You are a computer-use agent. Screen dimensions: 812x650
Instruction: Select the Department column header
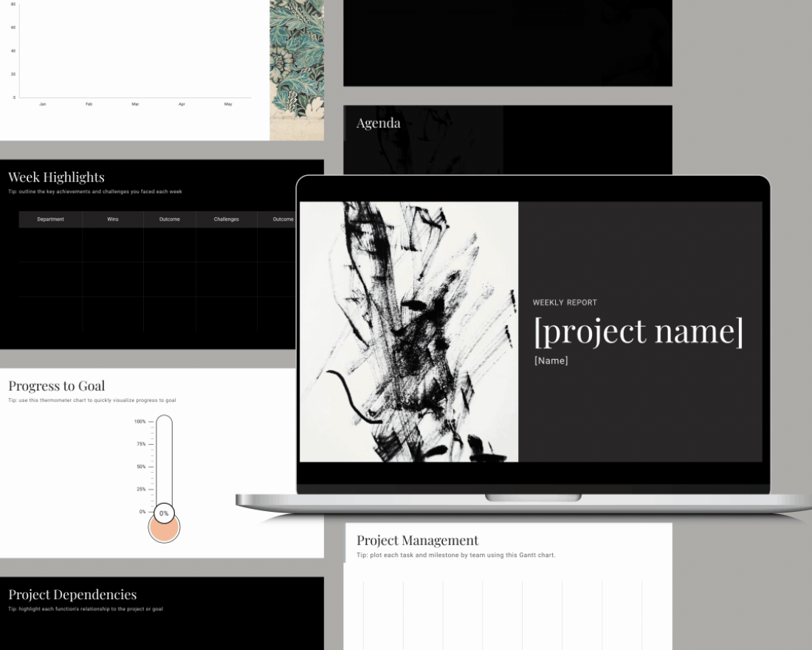(x=51, y=219)
